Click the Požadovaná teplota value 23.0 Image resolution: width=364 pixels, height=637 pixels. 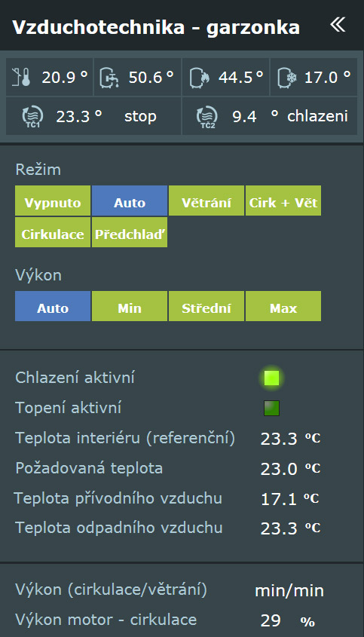(279, 469)
